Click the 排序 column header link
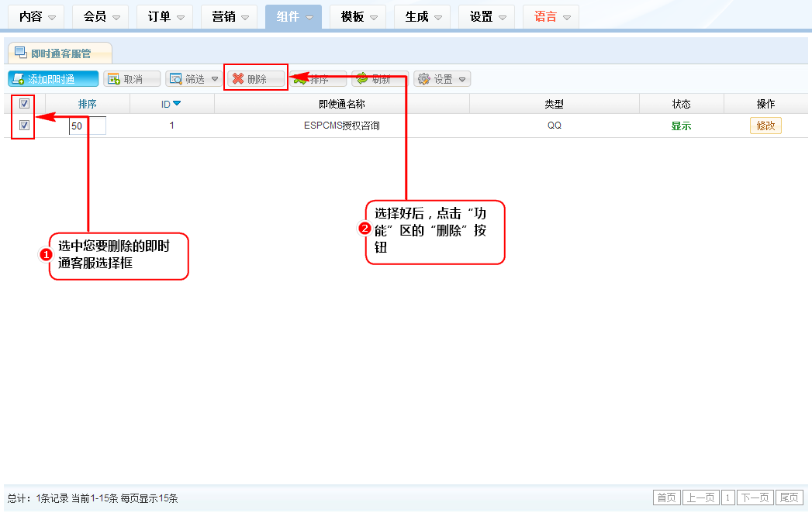The width and height of the screenshot is (812, 513). (87, 104)
